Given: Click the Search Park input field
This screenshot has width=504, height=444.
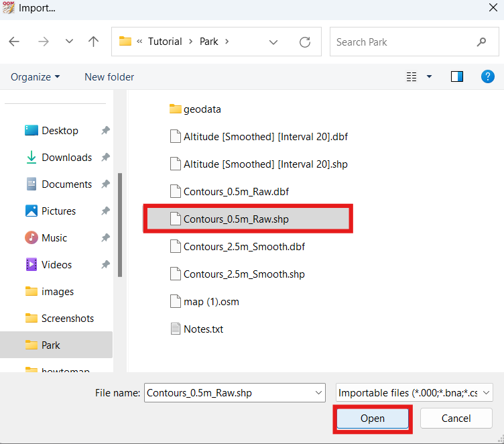Looking at the screenshot, I should coord(402,42).
